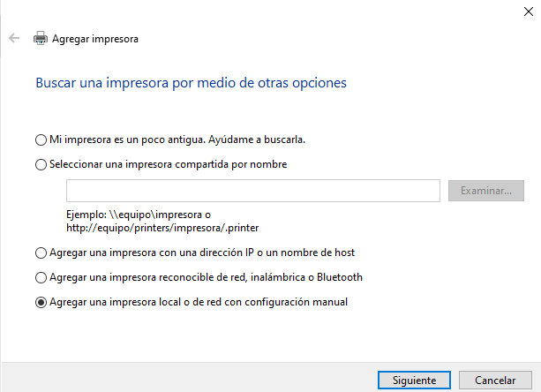
Task: Click the Examinar... button
Action: click(485, 191)
